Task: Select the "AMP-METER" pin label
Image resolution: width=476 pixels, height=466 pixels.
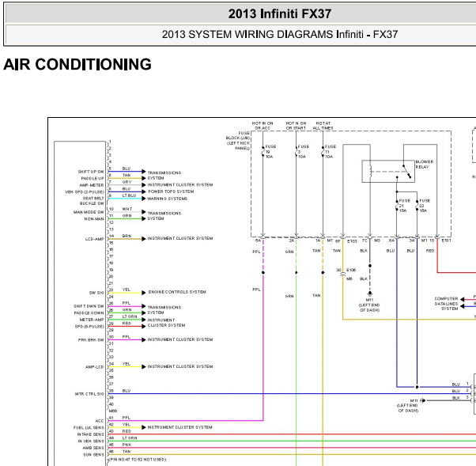Action: (x=92, y=185)
